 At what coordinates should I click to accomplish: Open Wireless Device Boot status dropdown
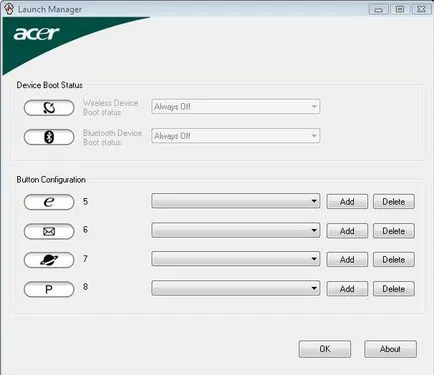pyautogui.click(x=236, y=107)
